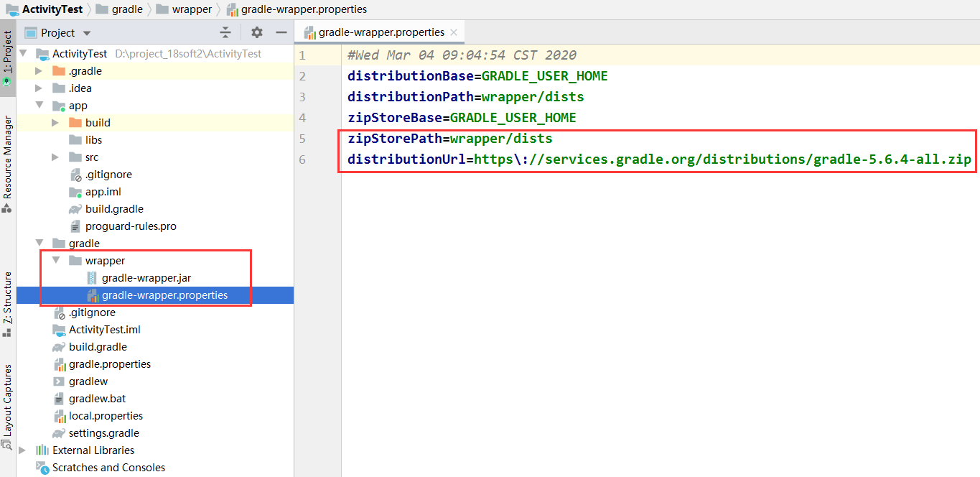Click the app .gitignore file icon
The width and height of the screenshot is (980, 477).
pyautogui.click(x=76, y=175)
